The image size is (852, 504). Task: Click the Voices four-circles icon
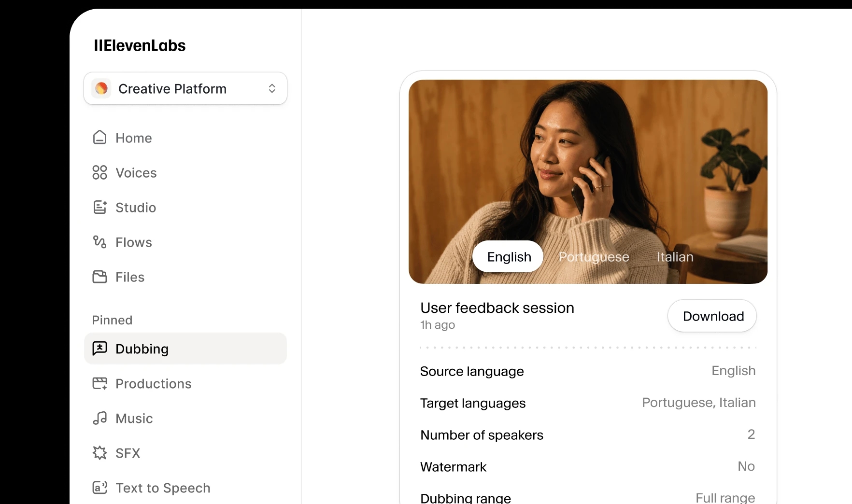click(99, 172)
